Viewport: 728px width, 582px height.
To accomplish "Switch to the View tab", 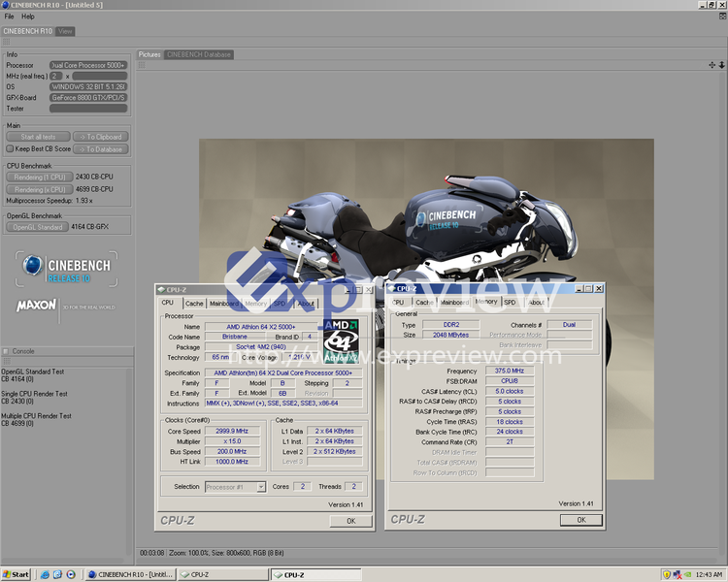I will 65,31.
